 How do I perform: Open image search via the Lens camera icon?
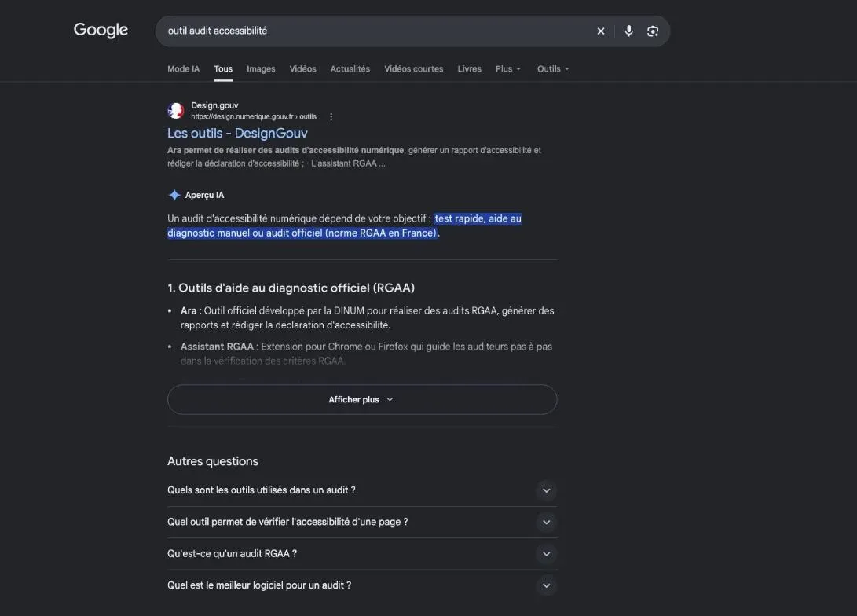[653, 31]
